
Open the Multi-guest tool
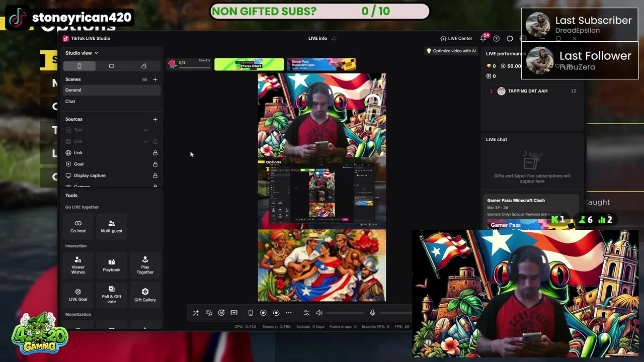(x=112, y=226)
